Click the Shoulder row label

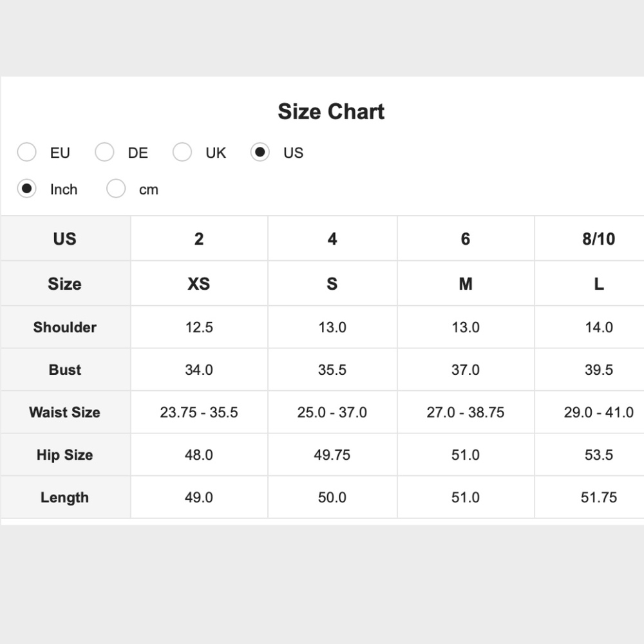pos(65,327)
